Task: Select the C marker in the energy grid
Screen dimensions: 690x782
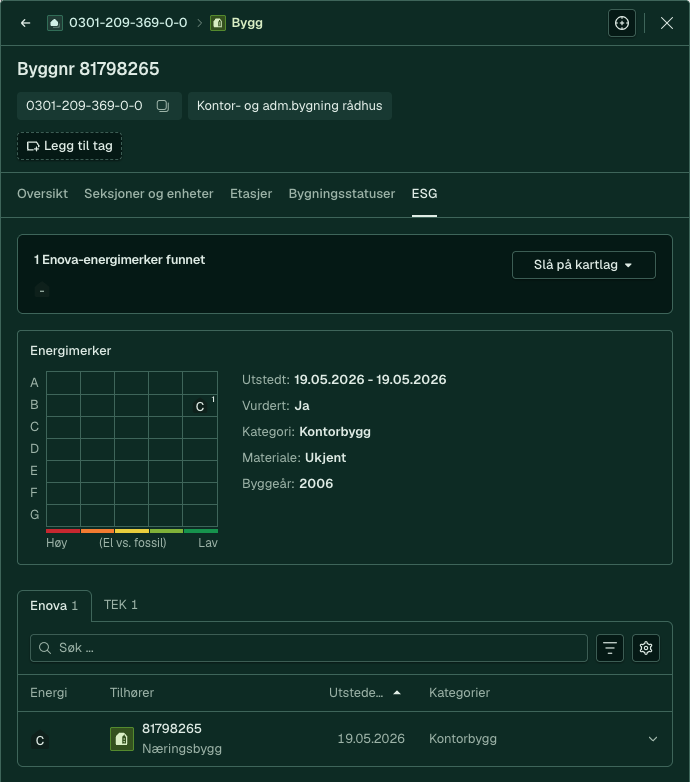Action: tap(200, 406)
